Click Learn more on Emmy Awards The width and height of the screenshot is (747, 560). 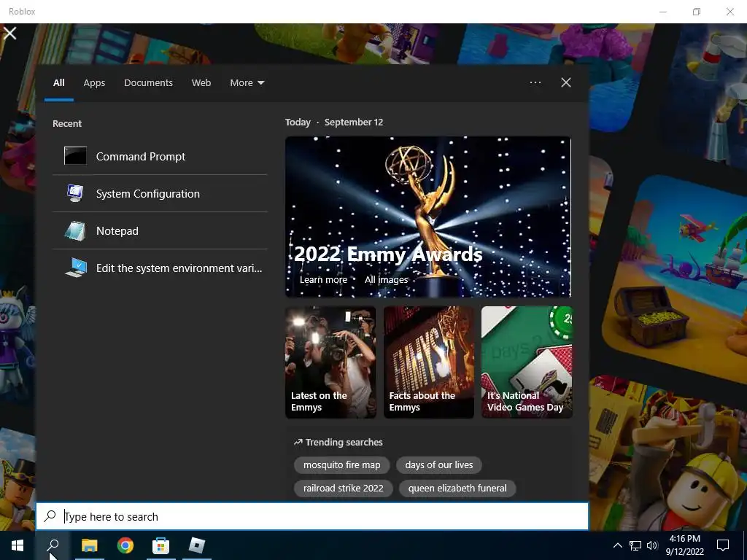323,279
